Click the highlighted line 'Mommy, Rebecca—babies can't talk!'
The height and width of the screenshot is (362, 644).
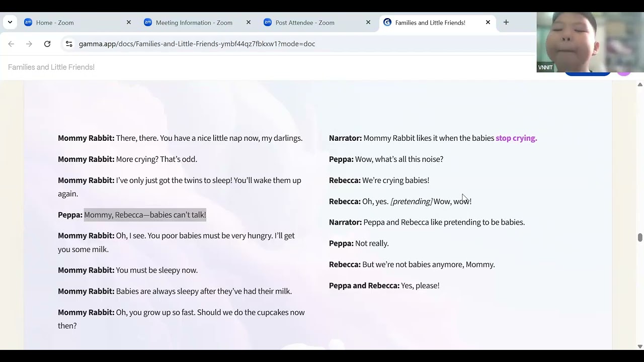coord(145,215)
